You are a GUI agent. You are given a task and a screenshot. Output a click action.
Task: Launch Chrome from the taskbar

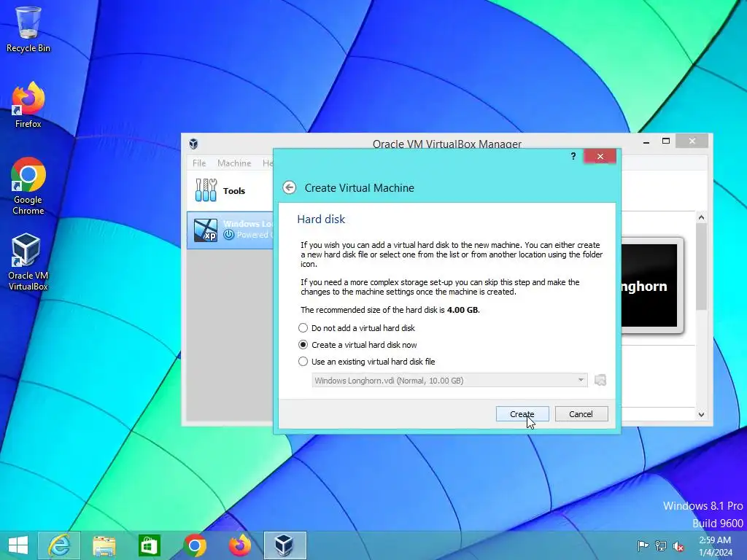tap(194, 545)
